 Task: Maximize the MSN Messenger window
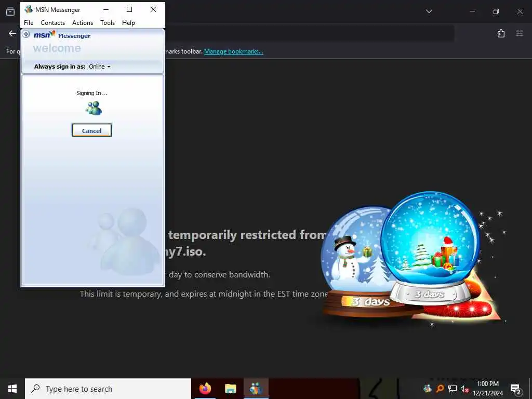(x=129, y=9)
